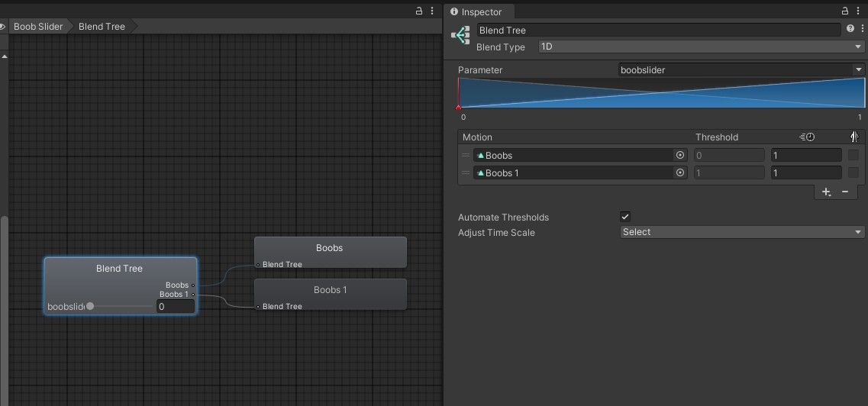Image resolution: width=868 pixels, height=406 pixels.
Task: Click the Blend Tree icon in Inspector header
Action: (460, 35)
